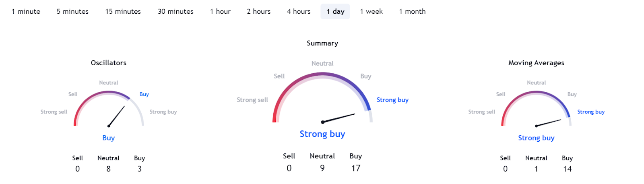The image size is (644, 184).
Task: Click the Moving Averages heading
Action: coord(536,63)
